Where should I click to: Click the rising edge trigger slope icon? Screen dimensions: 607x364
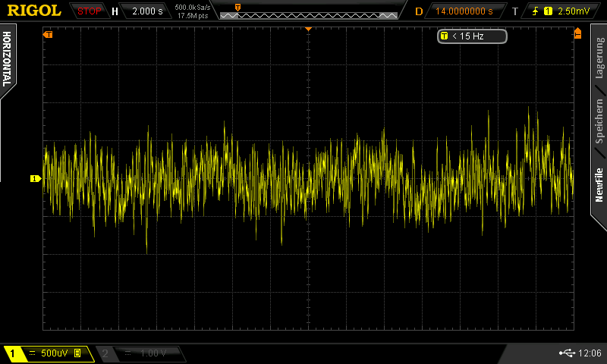pos(536,11)
